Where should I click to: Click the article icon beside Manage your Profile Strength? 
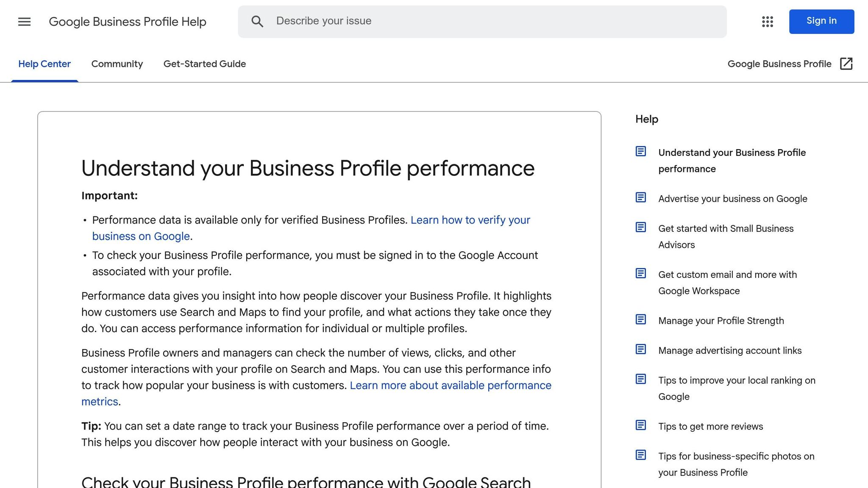[641, 320]
